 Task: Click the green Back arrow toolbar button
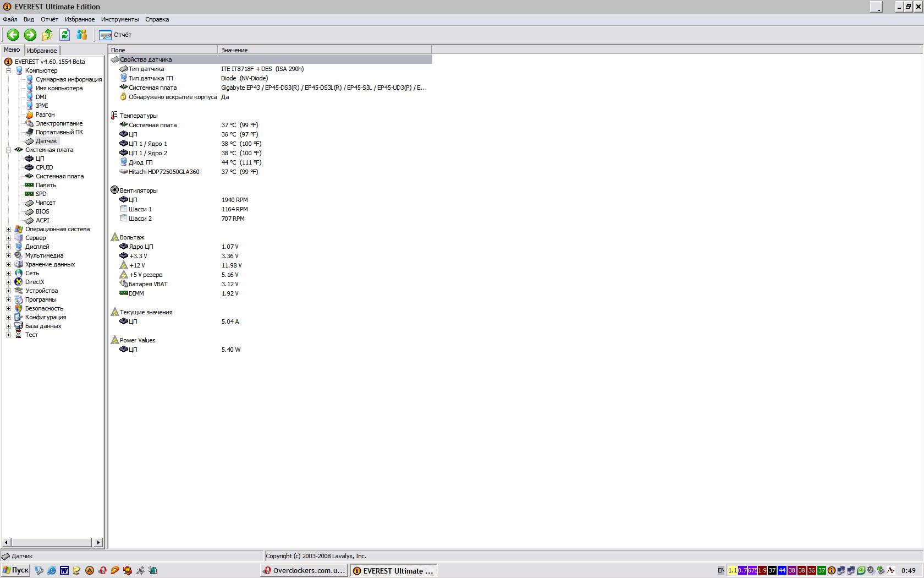[x=13, y=35]
